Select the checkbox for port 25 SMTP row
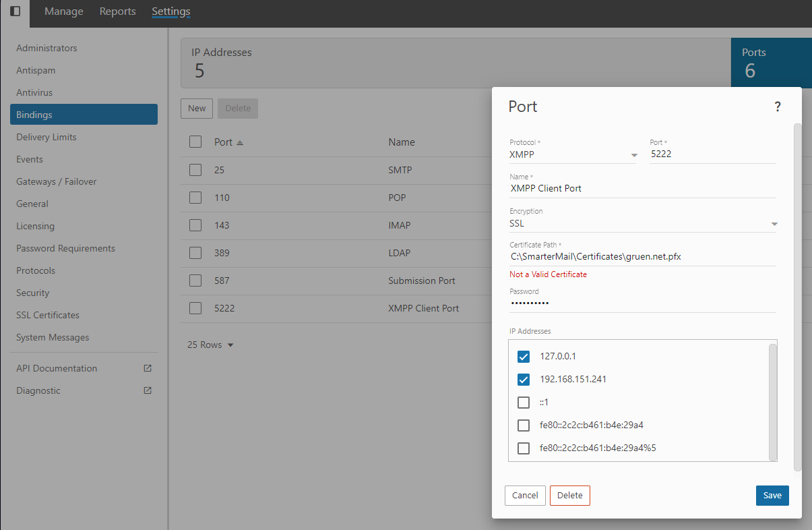This screenshot has width=812, height=530. pos(195,171)
